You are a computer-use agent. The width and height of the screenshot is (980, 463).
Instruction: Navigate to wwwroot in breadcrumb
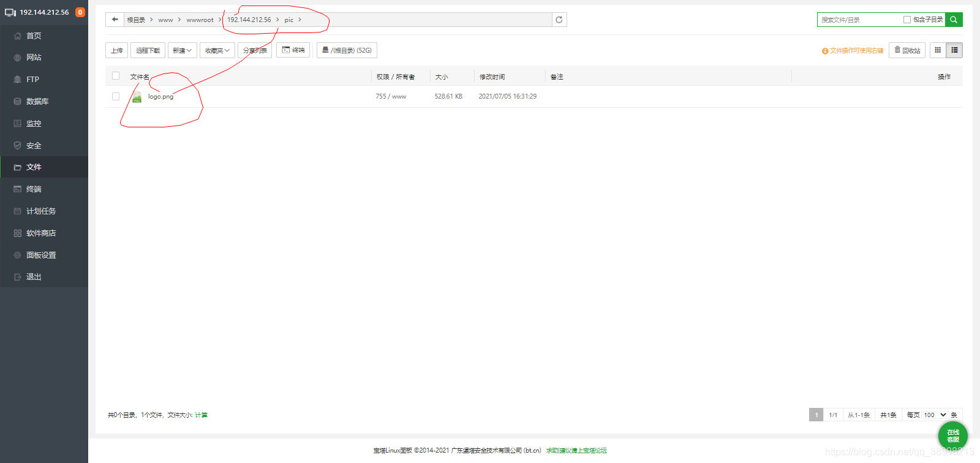click(200, 20)
